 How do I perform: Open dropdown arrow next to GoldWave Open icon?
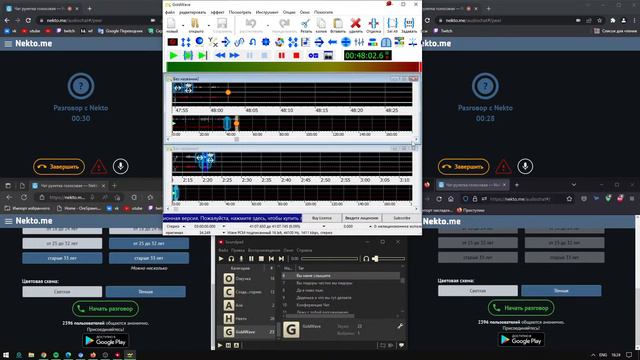click(208, 25)
